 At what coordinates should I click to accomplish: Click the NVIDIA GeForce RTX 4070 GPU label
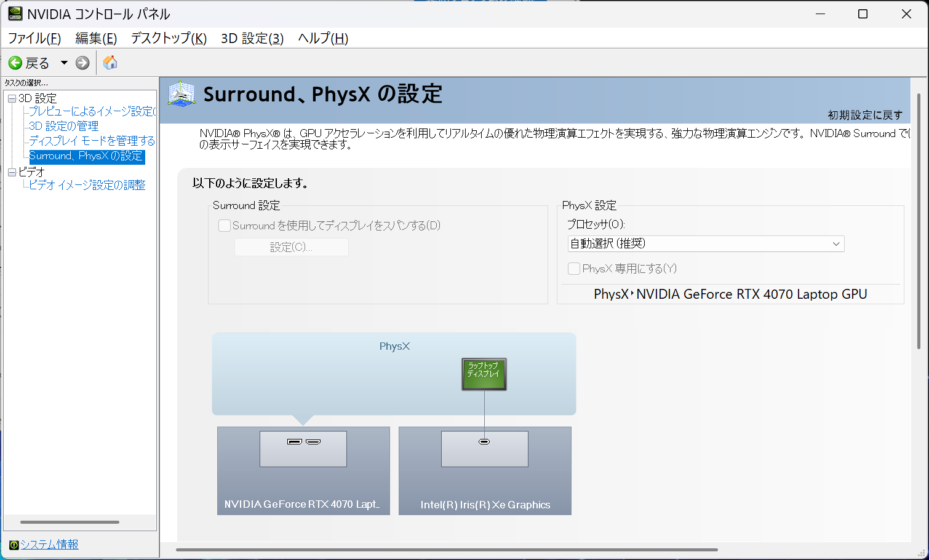pyautogui.click(x=302, y=504)
